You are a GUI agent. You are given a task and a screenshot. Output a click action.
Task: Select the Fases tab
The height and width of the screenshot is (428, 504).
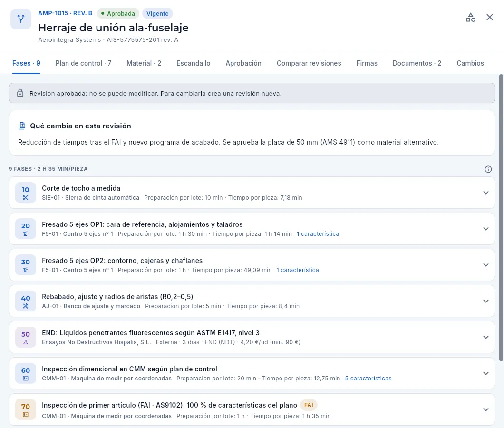point(26,63)
